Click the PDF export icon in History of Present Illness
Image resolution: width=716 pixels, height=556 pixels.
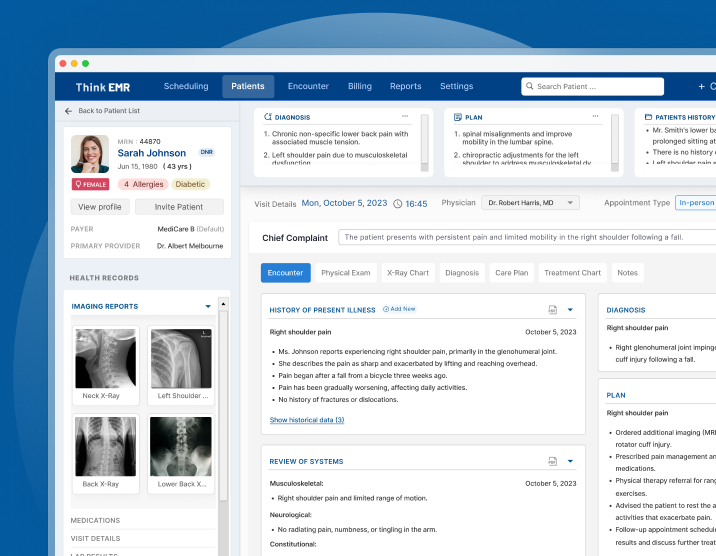[552, 309]
